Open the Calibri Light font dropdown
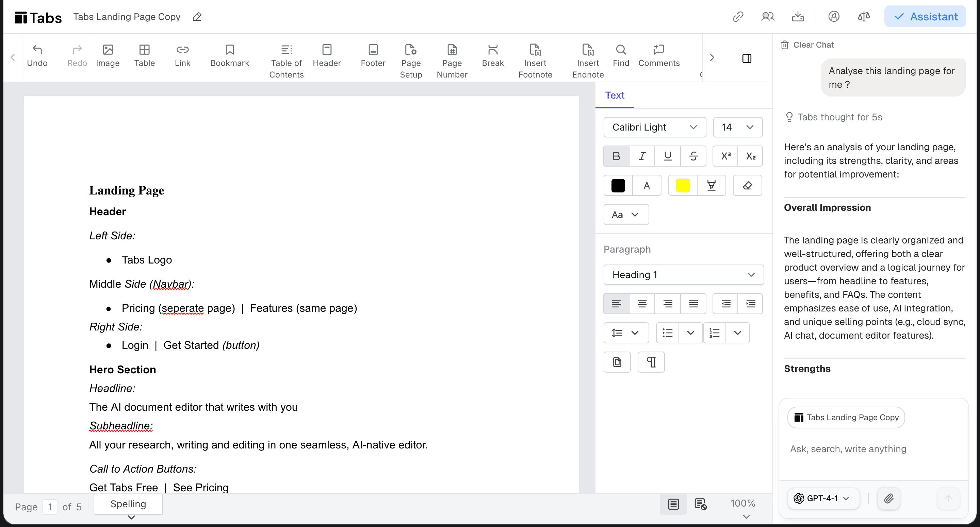Image resolution: width=980 pixels, height=527 pixels. pyautogui.click(x=654, y=127)
